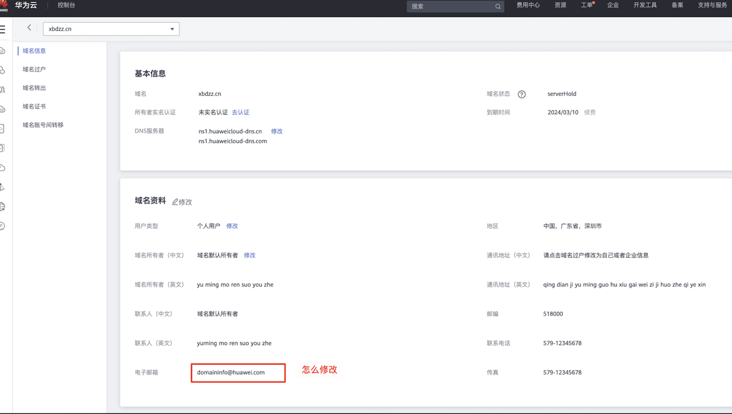
Task: Select 域名账号间转移 in the sidebar
Action: (43, 125)
